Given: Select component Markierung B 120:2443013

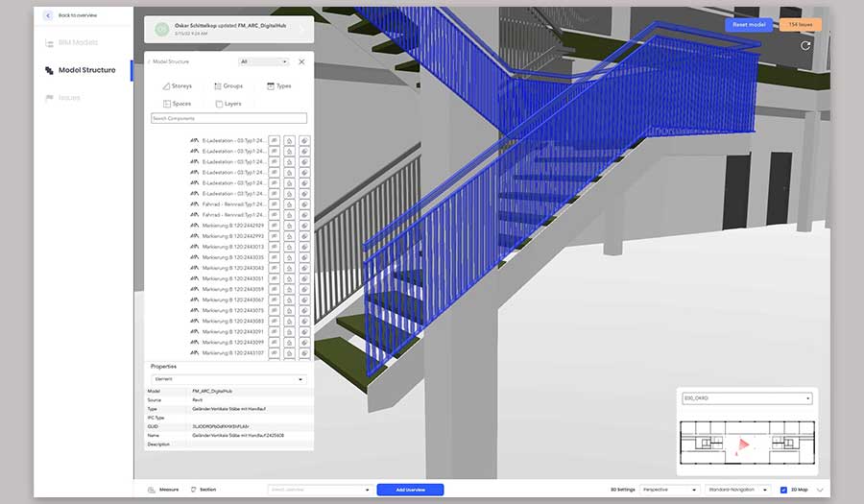Looking at the screenshot, I should coord(232,247).
